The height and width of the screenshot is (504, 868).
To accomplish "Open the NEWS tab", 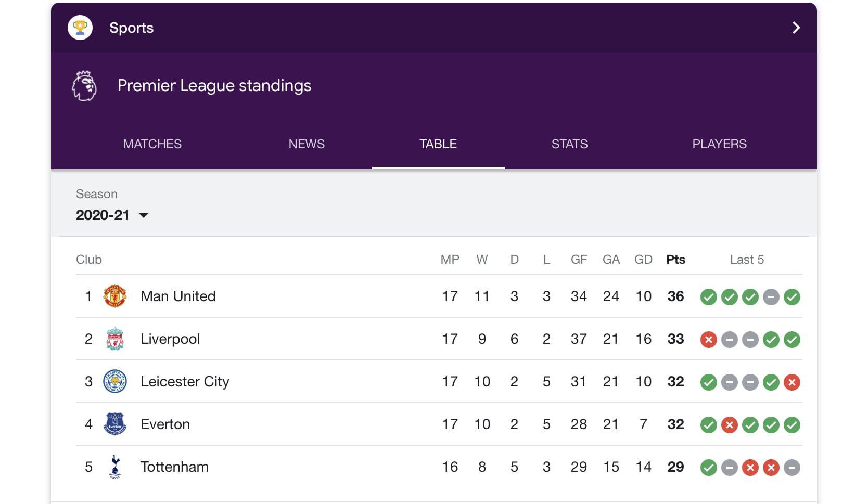I will (x=307, y=144).
